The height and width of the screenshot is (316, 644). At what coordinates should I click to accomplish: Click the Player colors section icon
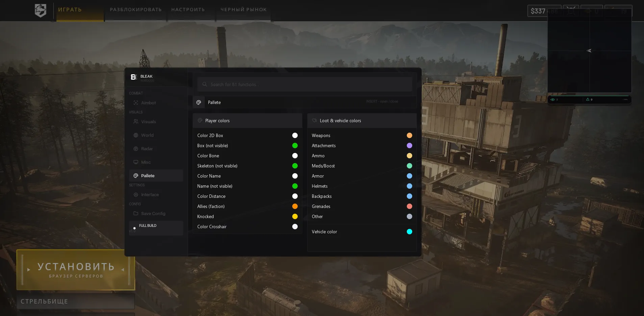200,121
